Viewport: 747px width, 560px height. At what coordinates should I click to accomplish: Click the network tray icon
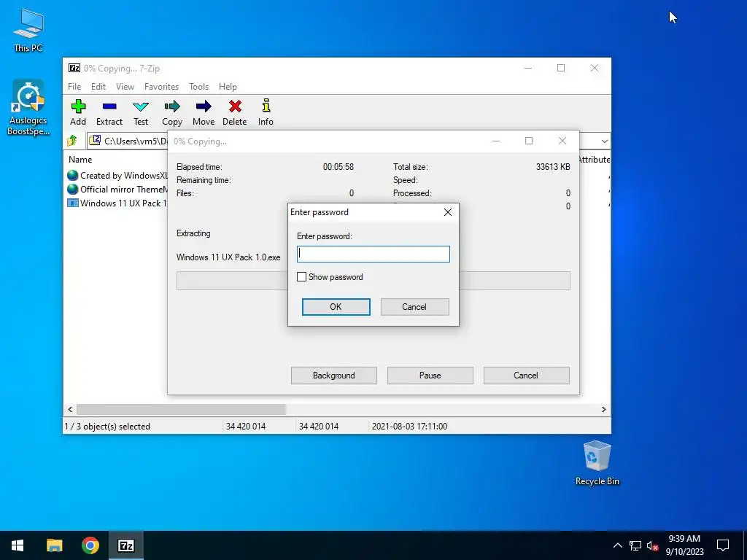pyautogui.click(x=635, y=545)
